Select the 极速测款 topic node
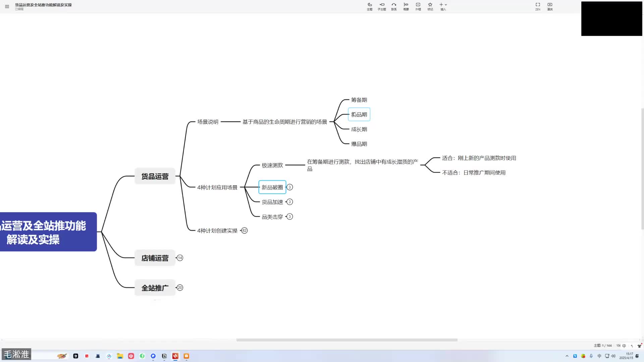This screenshot has height=362, width=644. [272, 165]
